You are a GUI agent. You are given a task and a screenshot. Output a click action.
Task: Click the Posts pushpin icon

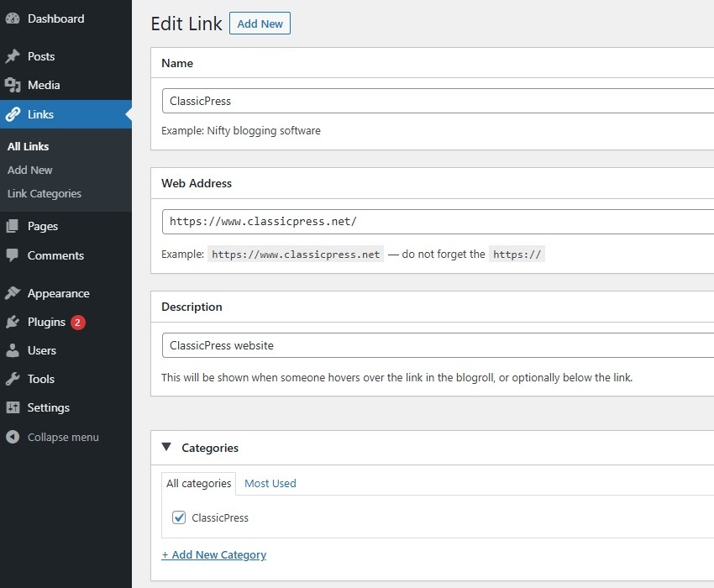point(13,56)
